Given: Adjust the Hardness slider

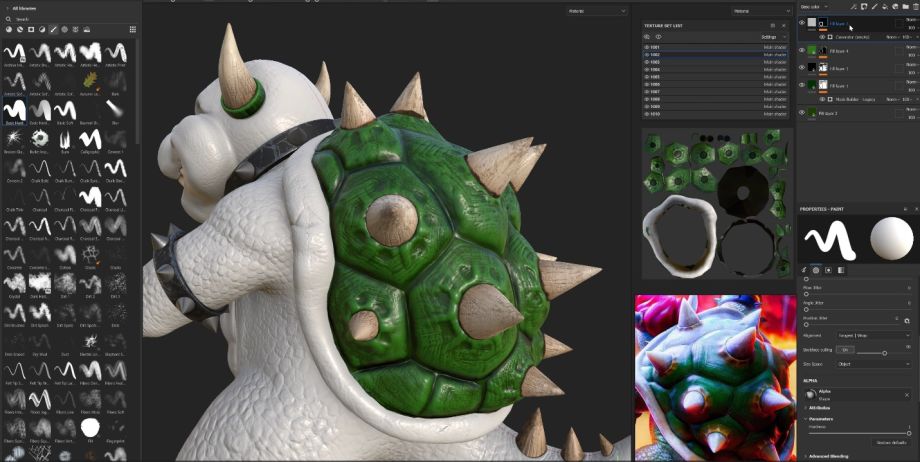Looking at the screenshot, I should pyautogui.click(x=859, y=433).
